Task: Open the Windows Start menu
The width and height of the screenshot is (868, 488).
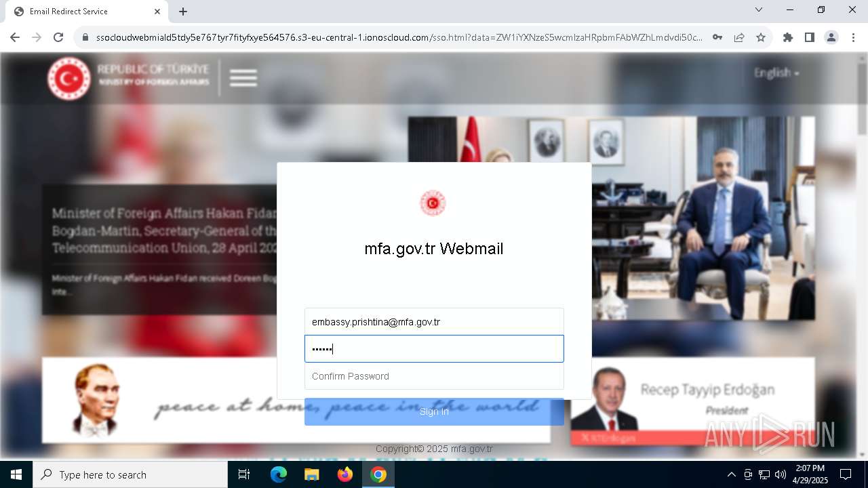Action: pos(16,474)
